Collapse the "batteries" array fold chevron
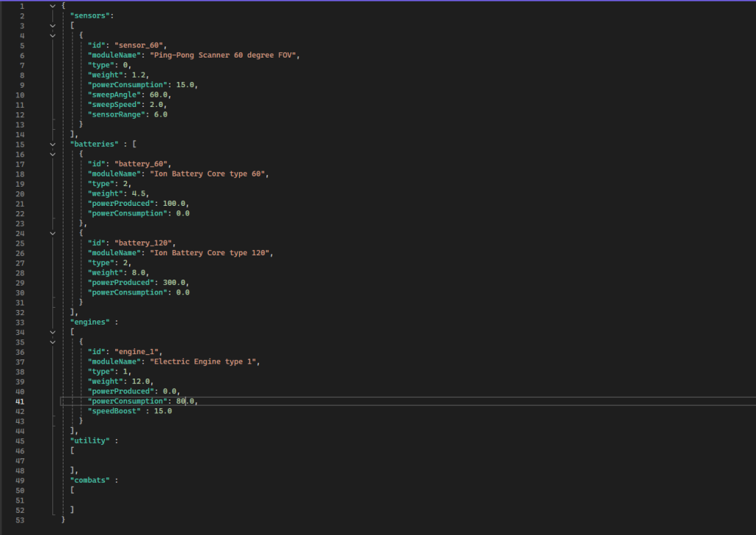 52,144
